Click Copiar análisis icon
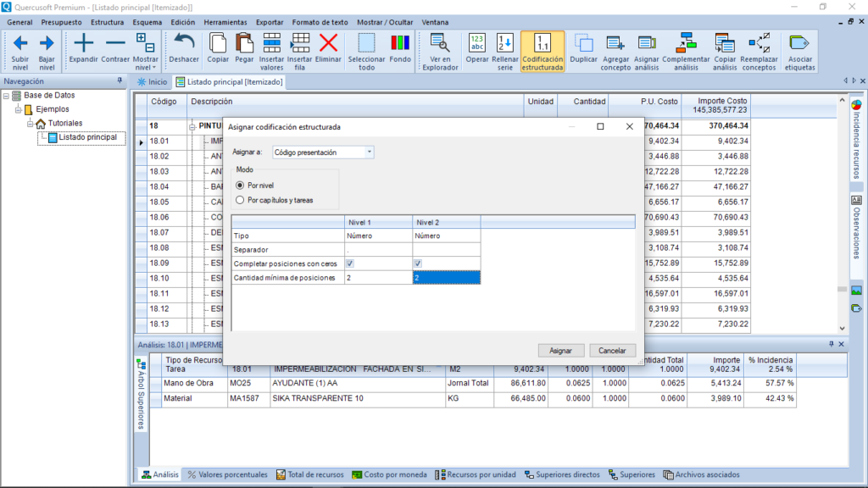The width and height of the screenshot is (868, 488). pyautogui.click(x=725, y=42)
